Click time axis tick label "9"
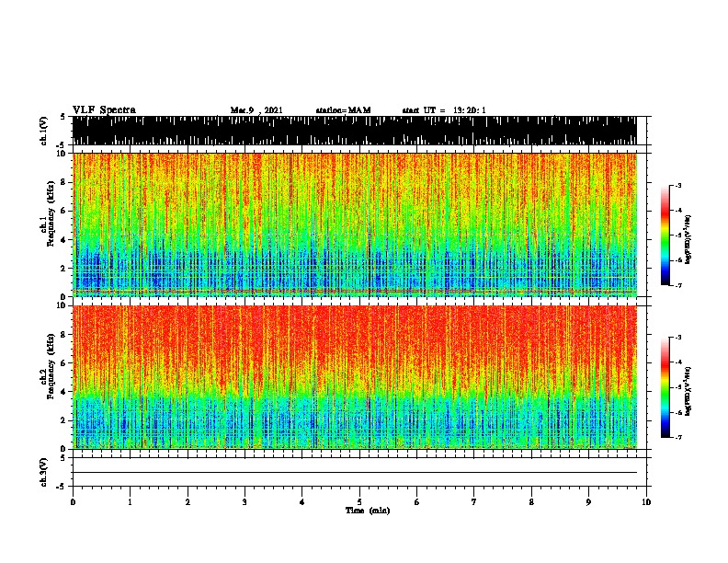The image size is (728, 563). (588, 501)
